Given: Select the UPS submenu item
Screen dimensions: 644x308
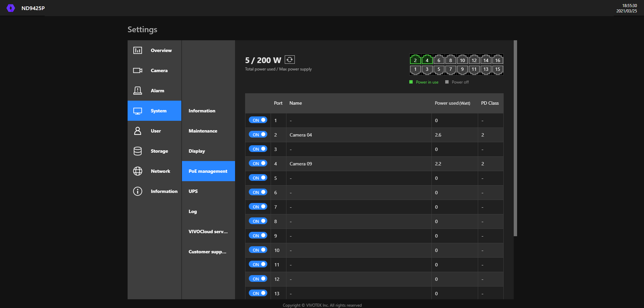Looking at the screenshot, I should (193, 191).
